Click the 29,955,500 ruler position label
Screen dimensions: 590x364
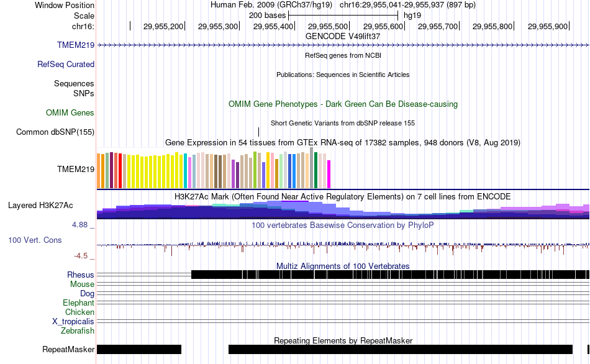(328, 26)
